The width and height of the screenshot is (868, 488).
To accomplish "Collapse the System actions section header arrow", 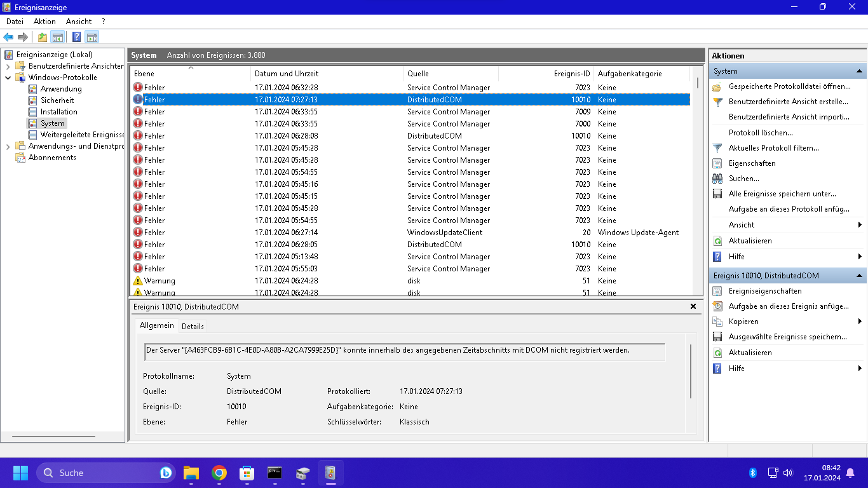I will pos(861,71).
